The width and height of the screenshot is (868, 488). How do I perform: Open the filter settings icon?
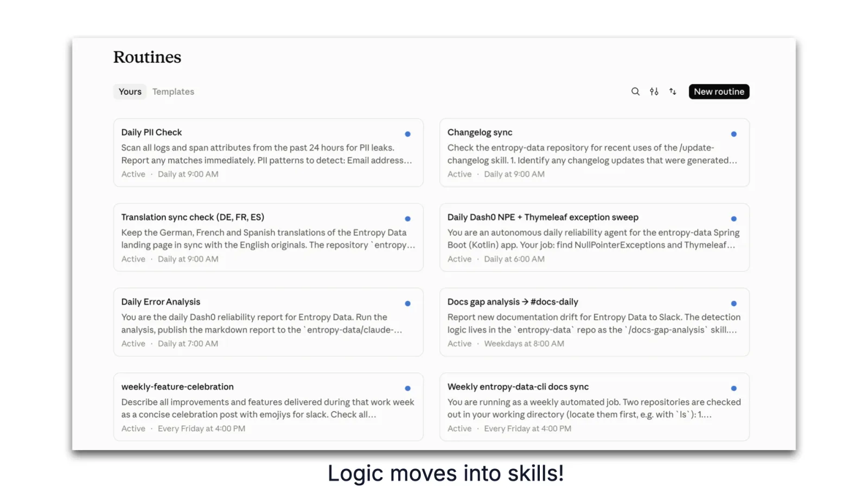coord(654,92)
